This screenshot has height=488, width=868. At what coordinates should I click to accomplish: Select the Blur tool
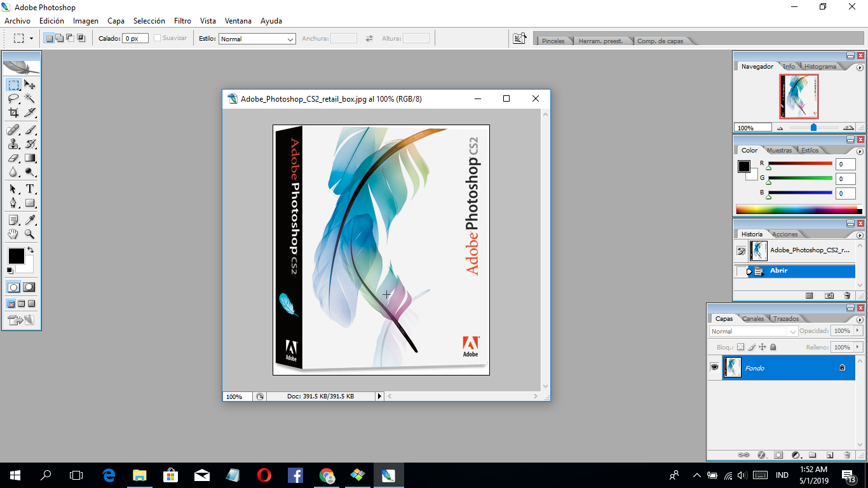13,172
